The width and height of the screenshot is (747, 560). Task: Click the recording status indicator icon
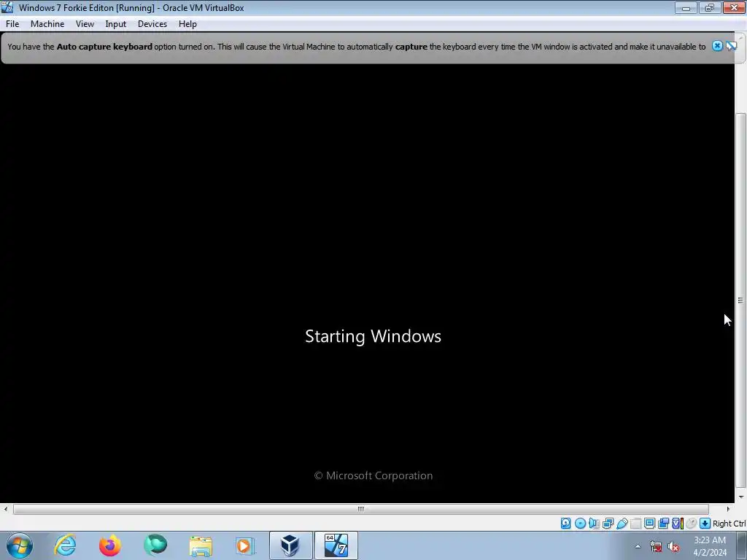pyautogui.click(x=663, y=524)
